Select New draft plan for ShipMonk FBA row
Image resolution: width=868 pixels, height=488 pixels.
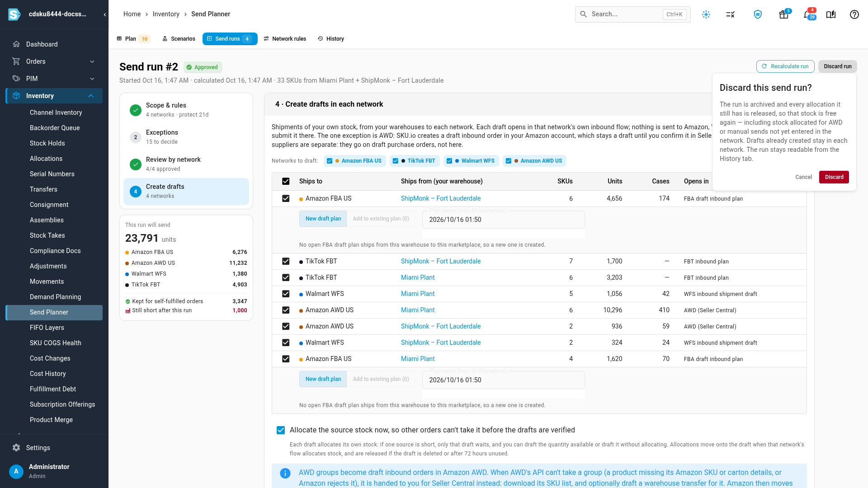323,219
